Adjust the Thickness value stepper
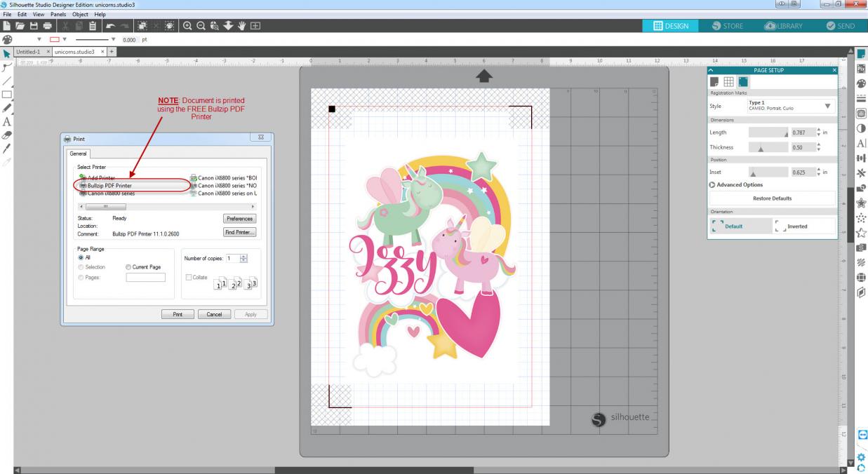This screenshot has height=474, width=868. click(818, 147)
